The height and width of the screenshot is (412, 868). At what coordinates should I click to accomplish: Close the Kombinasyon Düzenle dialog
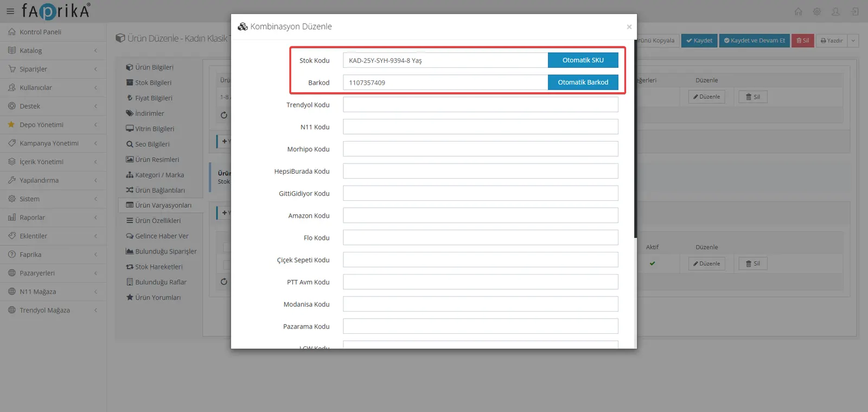pos(629,27)
